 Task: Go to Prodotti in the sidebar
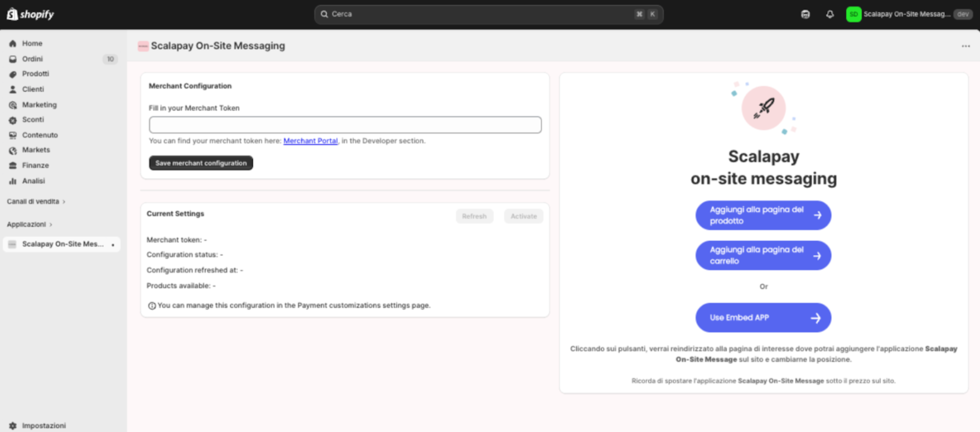[x=35, y=74]
